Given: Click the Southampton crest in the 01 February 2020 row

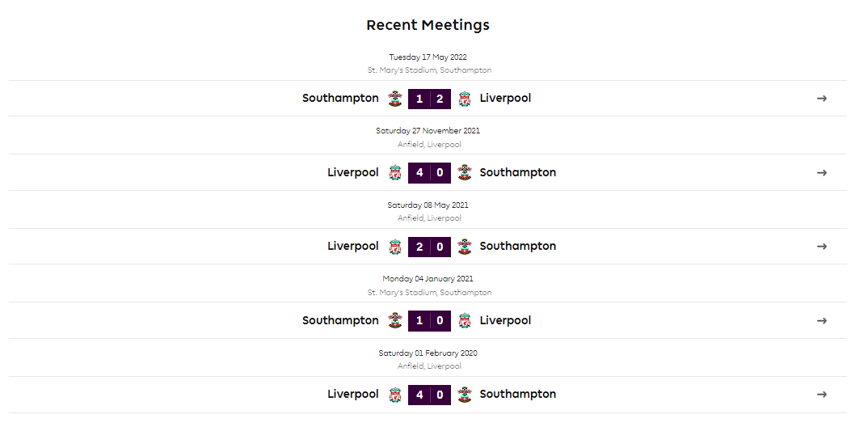Looking at the screenshot, I should (465, 395).
